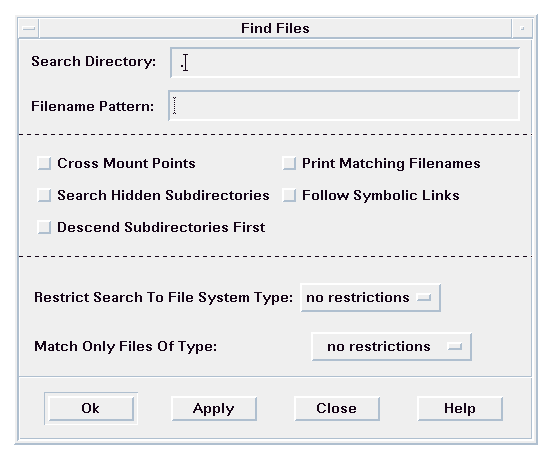Viewport: 552px width, 459px height.
Task: Click the Ok button
Action: tap(91, 409)
